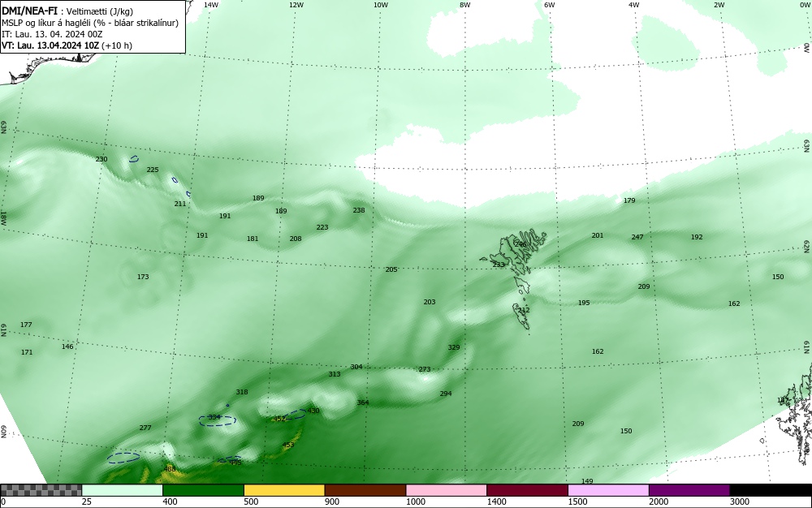Select the map value 146

tap(67, 347)
